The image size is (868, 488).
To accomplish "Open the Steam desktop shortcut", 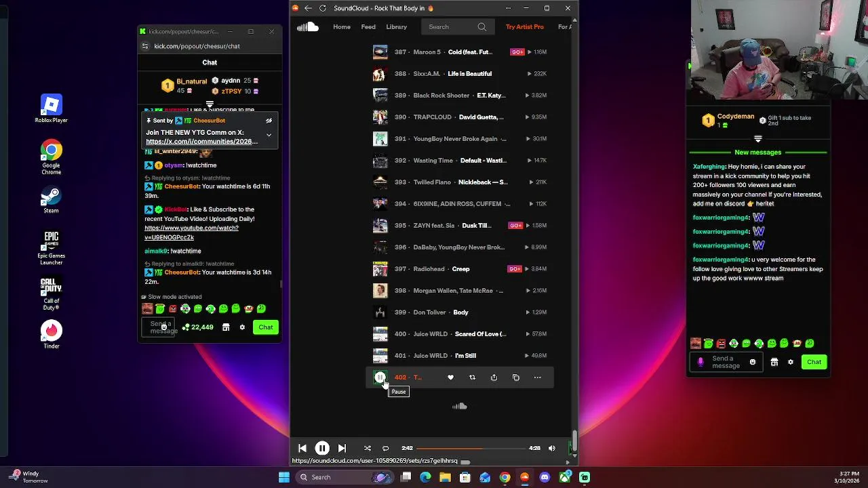I will point(51,200).
